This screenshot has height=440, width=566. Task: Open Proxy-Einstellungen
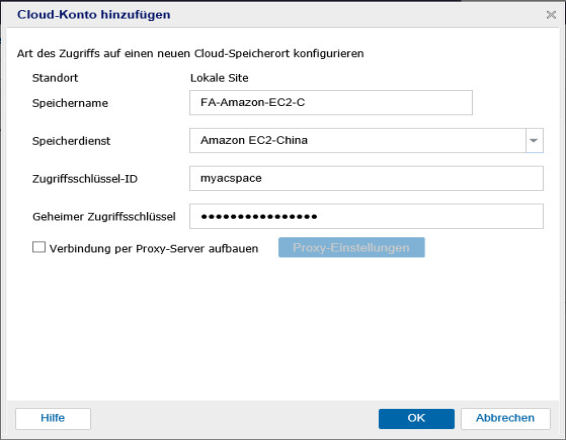351,248
